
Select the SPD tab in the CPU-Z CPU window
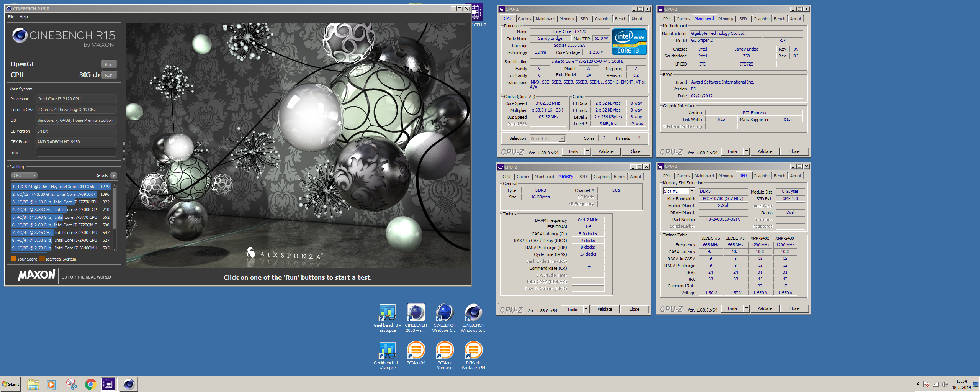(x=584, y=19)
